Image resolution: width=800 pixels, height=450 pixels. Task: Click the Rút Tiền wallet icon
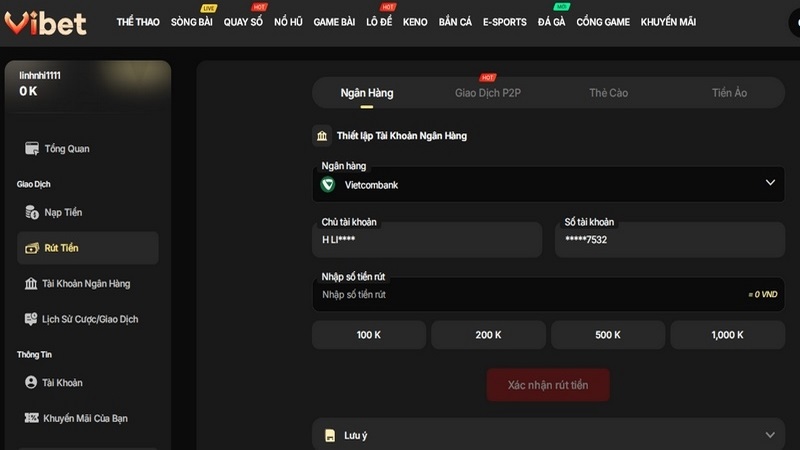click(32, 248)
